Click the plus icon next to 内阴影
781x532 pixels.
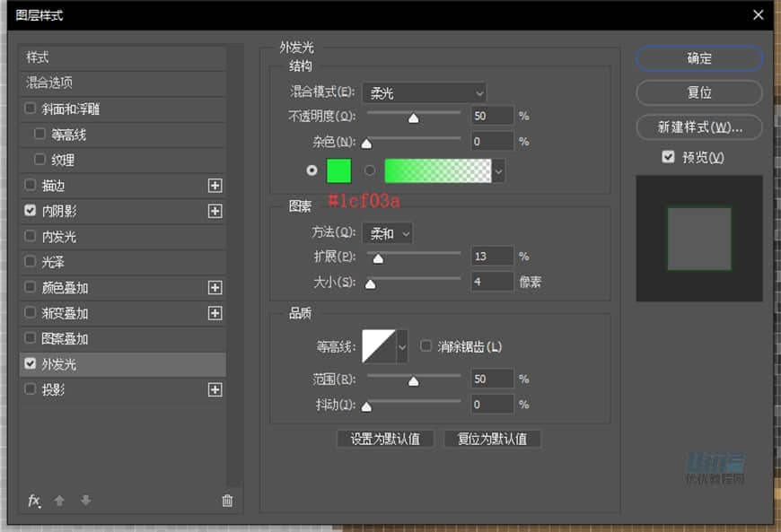click(x=215, y=212)
